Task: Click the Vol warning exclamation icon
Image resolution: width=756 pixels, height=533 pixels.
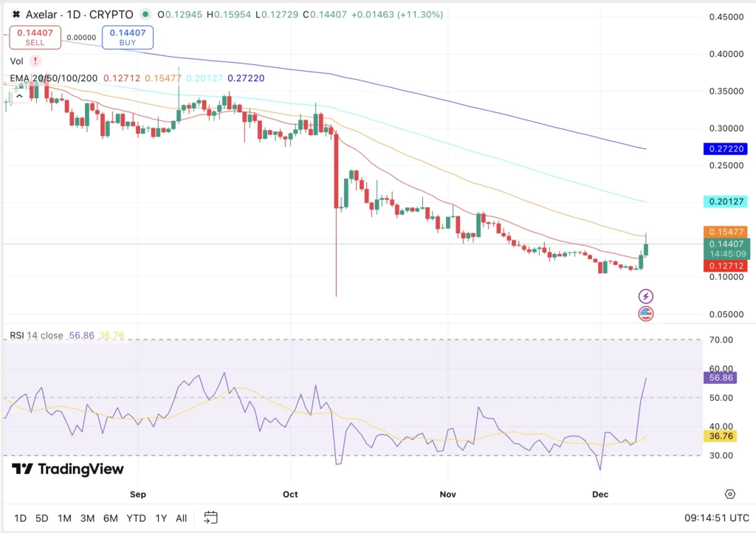Action: coord(35,61)
